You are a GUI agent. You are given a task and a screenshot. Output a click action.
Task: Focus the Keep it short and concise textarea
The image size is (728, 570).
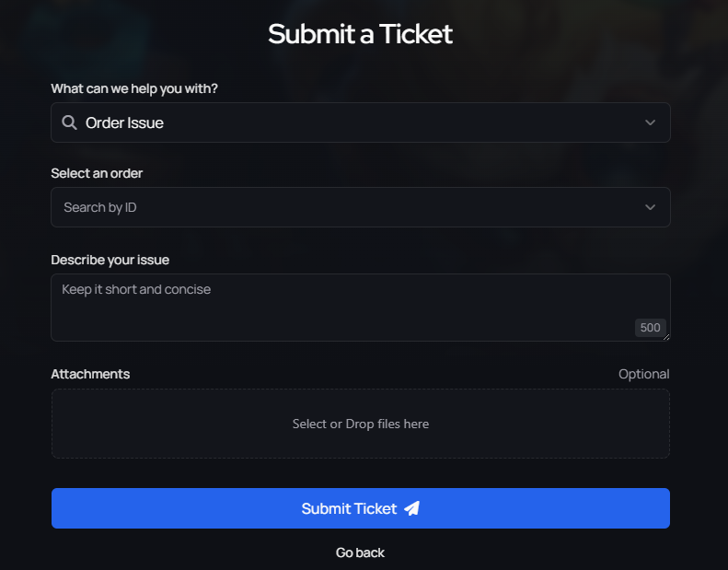tap(341, 306)
